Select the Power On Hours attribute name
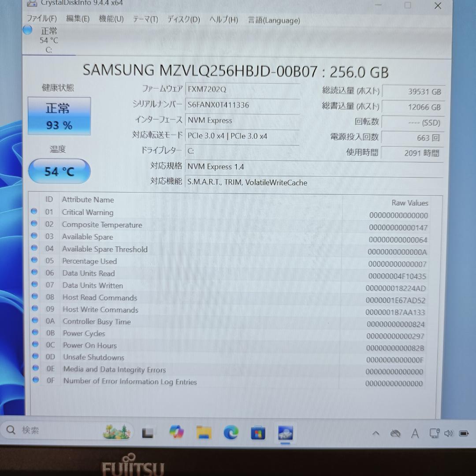 pyautogui.click(x=90, y=346)
